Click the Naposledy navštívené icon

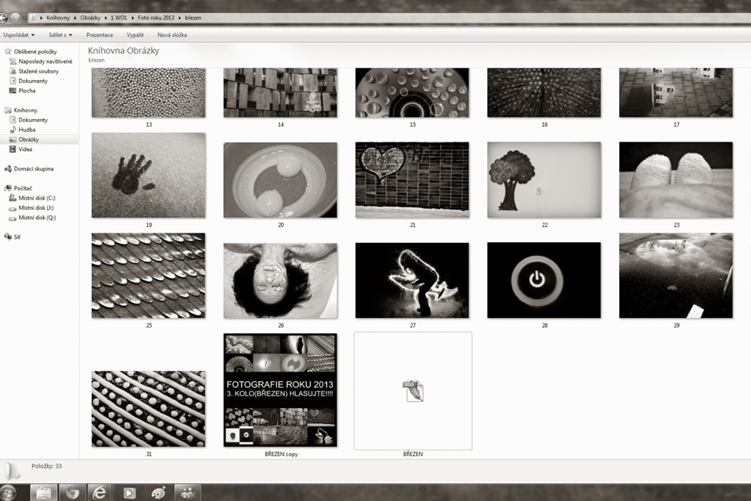point(13,61)
